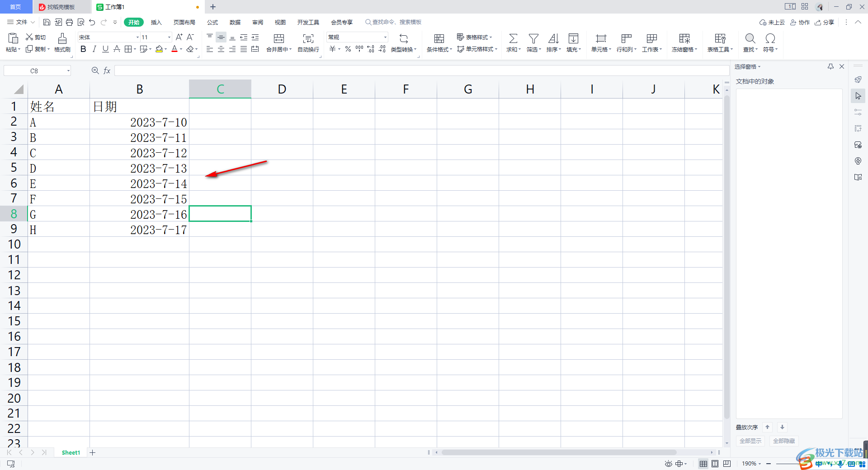Click the selection arrow icon in right sidebar

[858, 96]
